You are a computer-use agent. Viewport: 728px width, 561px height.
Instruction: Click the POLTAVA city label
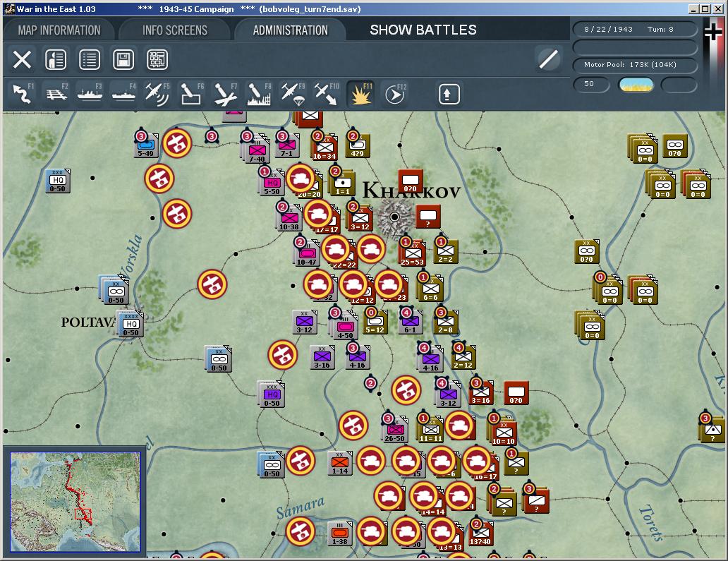pyautogui.click(x=88, y=322)
